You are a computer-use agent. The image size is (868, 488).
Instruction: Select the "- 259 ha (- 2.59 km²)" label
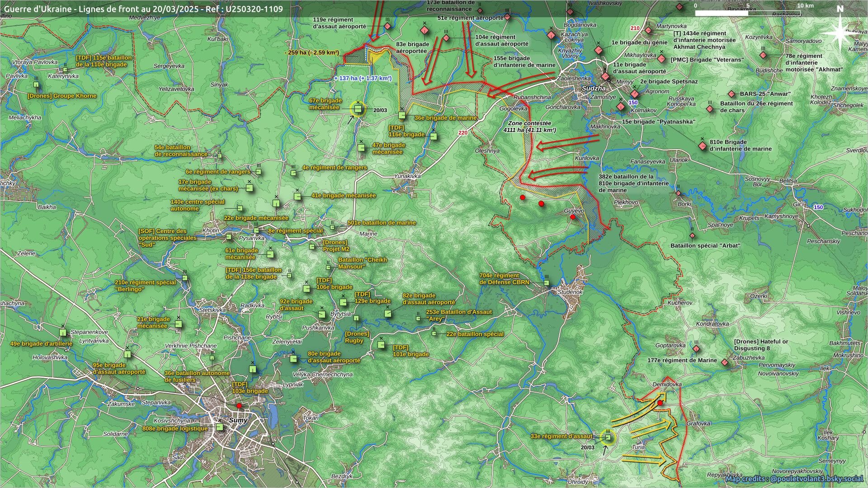311,53
